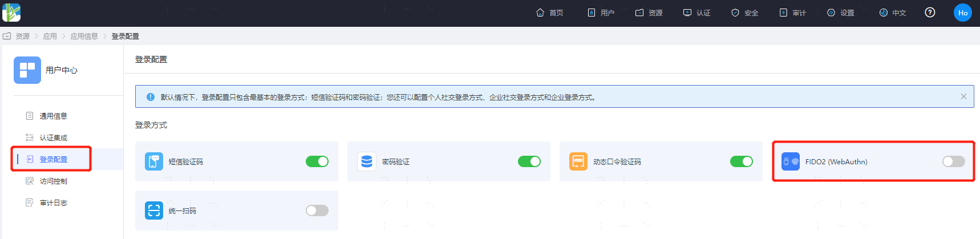Enable FIDO2 (WebAuthn) login toggle

[x=954, y=161]
